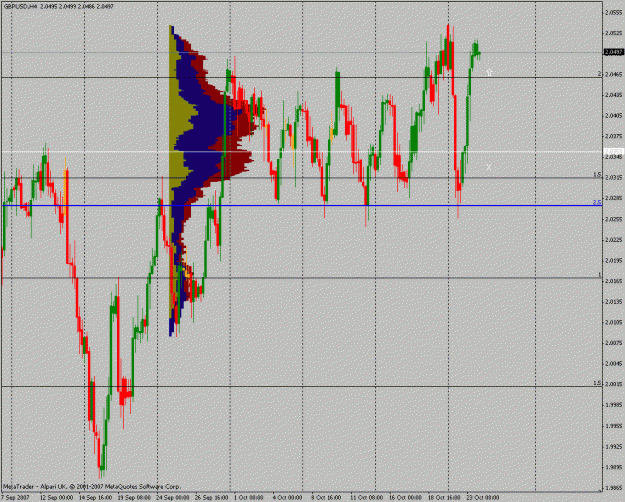
Task: Click the MetaTrader Alpari UK copyright text
Action: [x=92, y=487]
